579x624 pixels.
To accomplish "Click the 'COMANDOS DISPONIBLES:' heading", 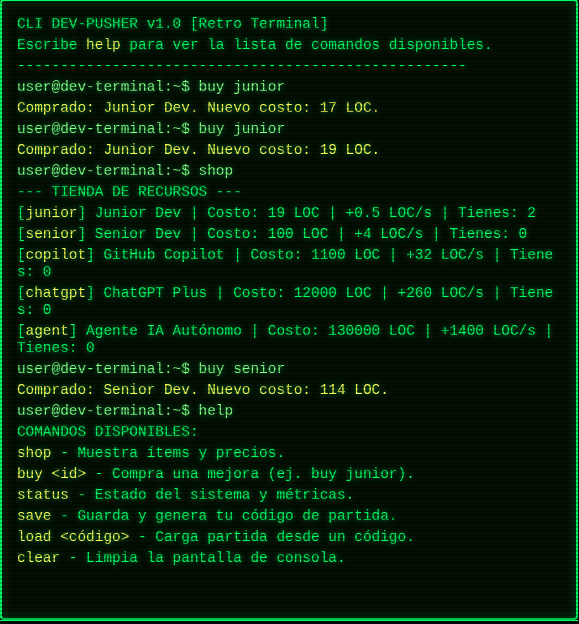I will (x=107, y=431).
